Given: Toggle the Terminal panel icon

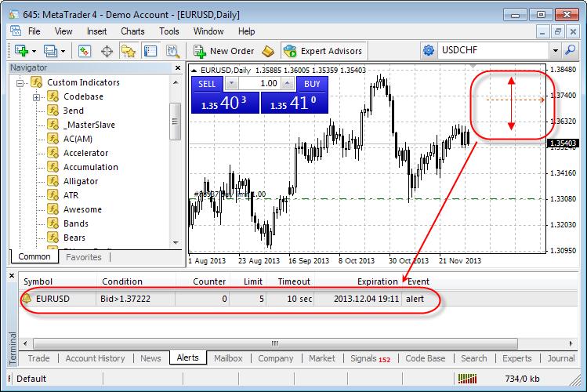Looking at the screenshot, I should [150, 51].
